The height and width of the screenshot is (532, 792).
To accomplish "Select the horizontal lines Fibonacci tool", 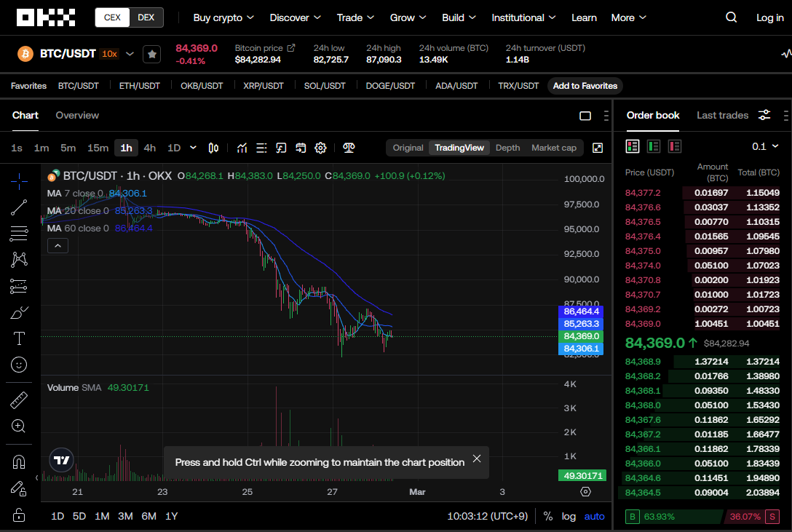I will click(19, 233).
